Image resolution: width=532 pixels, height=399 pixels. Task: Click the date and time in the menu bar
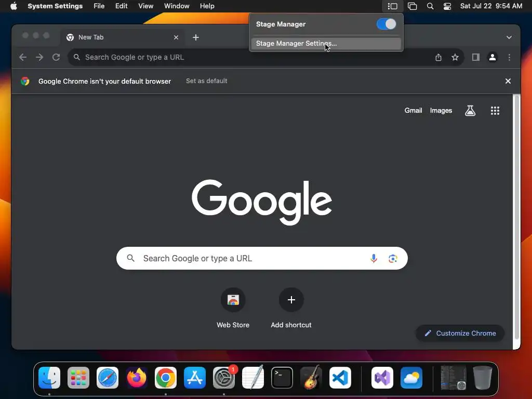pos(491,6)
